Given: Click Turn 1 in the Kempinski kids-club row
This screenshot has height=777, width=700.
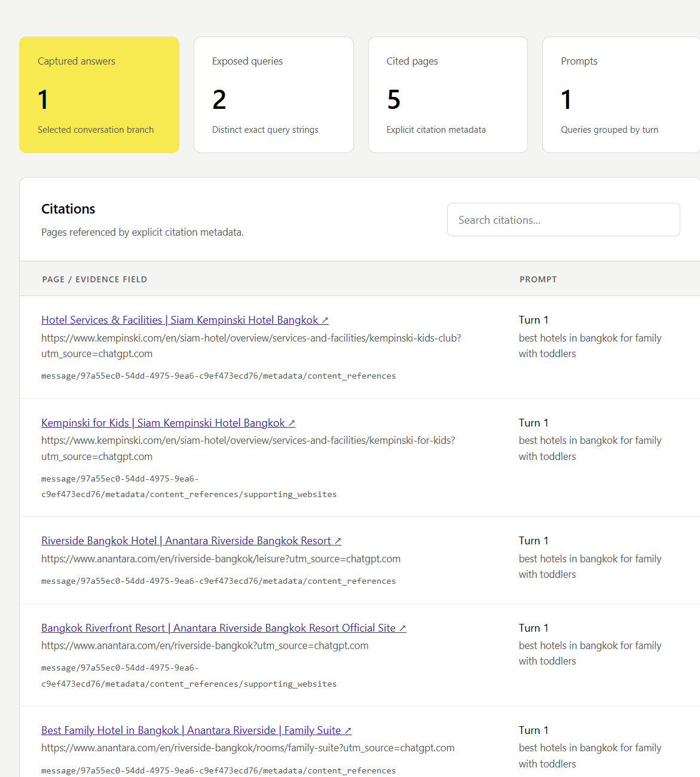Looking at the screenshot, I should tap(533, 320).
